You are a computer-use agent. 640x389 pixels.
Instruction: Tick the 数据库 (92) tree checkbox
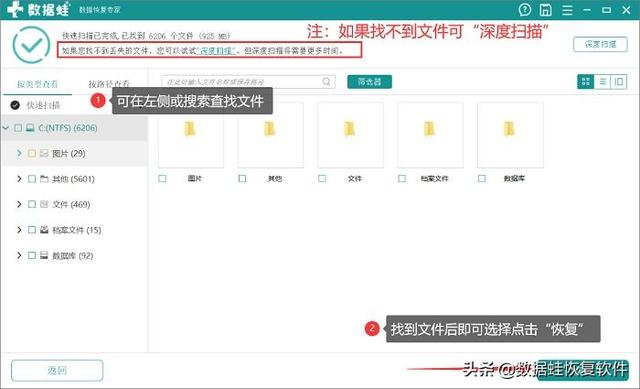click(32, 256)
